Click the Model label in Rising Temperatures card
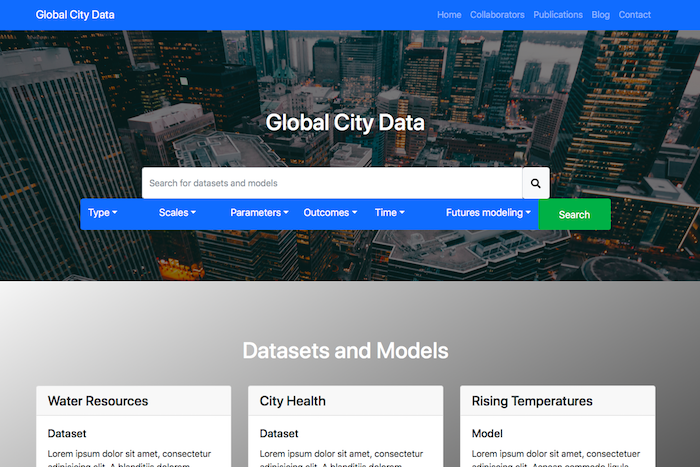This screenshot has height=467, width=700. click(x=487, y=434)
